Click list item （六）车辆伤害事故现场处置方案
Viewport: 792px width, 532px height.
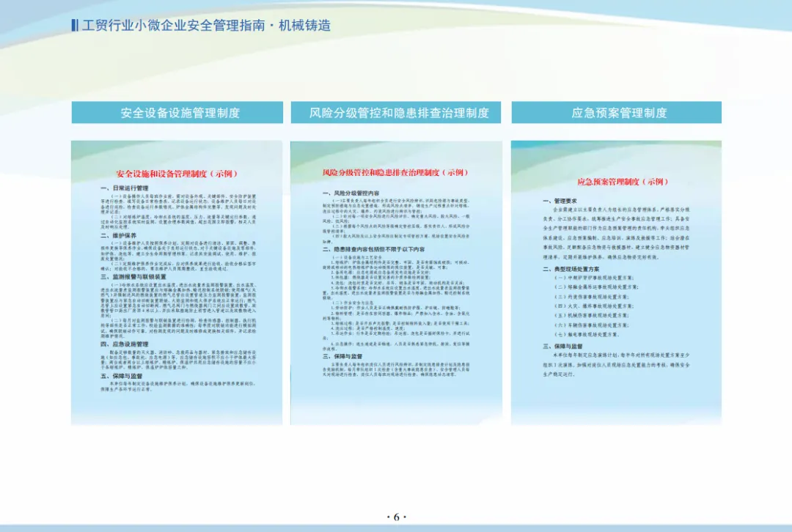(592, 325)
